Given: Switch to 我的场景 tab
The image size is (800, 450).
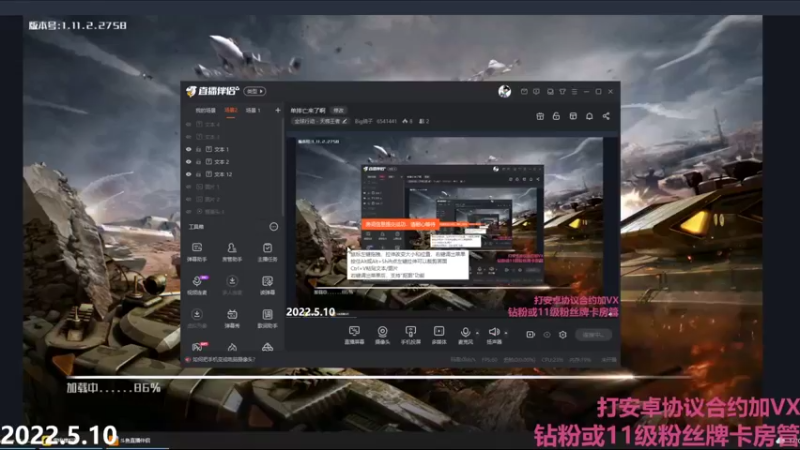Looking at the screenshot, I should 205,110.
